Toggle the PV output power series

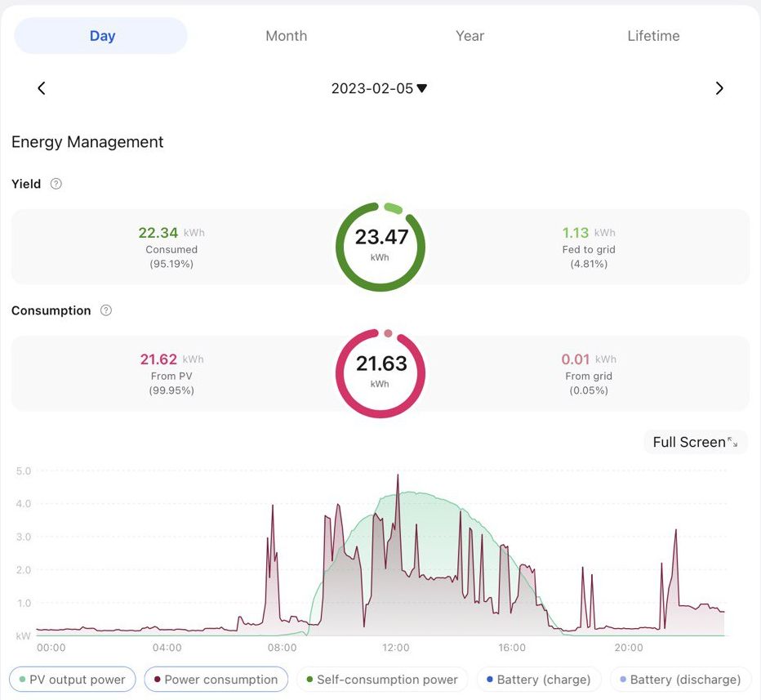[73, 680]
